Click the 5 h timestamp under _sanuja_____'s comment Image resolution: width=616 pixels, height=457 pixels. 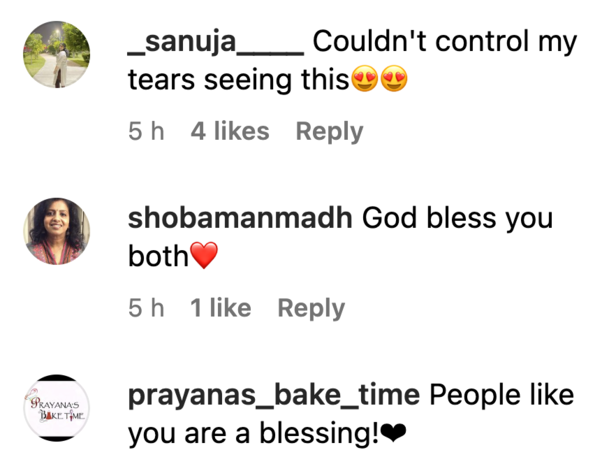pos(146,131)
